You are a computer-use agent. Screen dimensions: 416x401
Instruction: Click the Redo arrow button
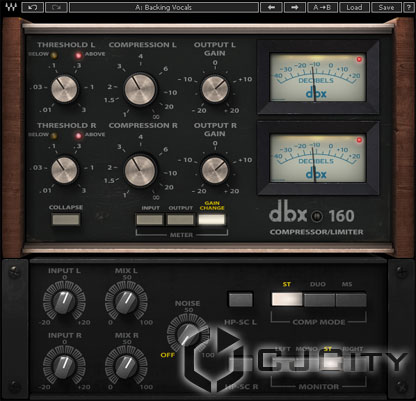coord(56,7)
